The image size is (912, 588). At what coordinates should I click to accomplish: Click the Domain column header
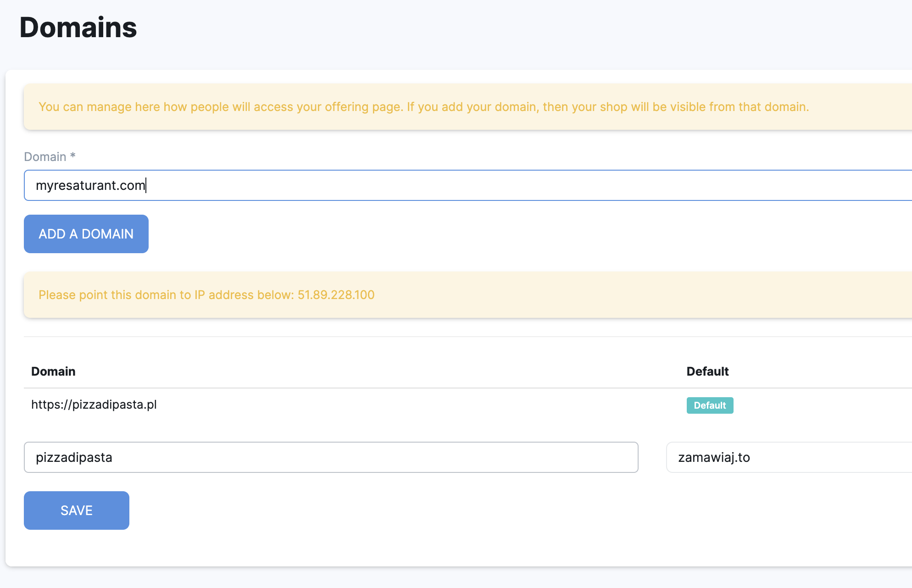pos(53,372)
